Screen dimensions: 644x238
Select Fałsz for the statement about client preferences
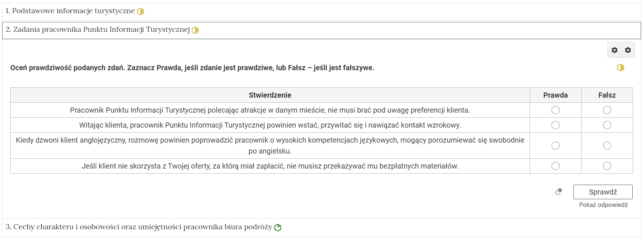point(607,110)
